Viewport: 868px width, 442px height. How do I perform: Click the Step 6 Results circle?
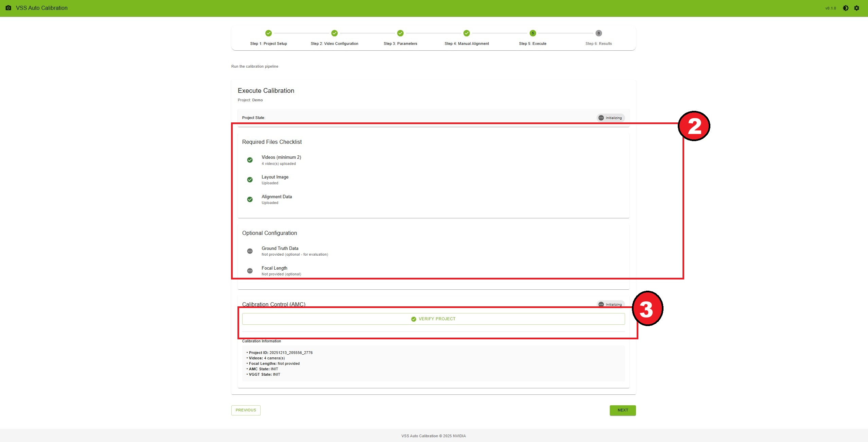click(x=599, y=33)
